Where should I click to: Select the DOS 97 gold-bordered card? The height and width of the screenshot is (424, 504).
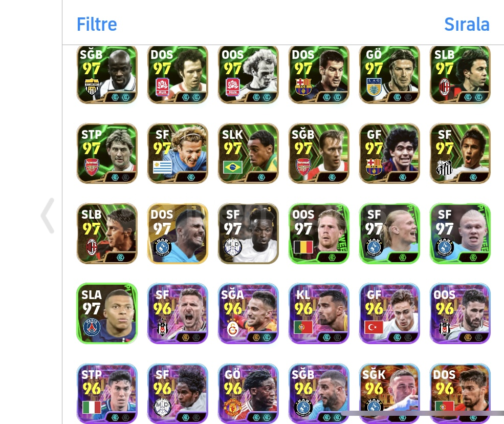pos(178,234)
